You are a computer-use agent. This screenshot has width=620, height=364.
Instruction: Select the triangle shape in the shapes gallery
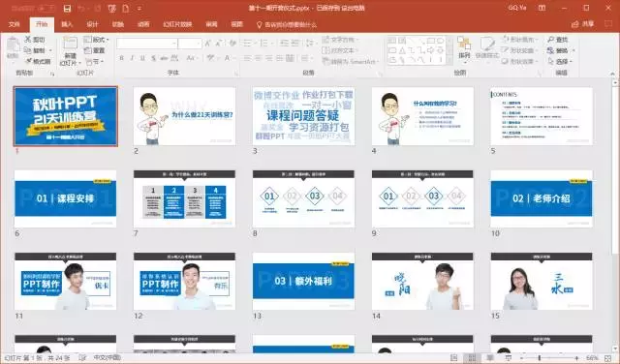click(402, 50)
